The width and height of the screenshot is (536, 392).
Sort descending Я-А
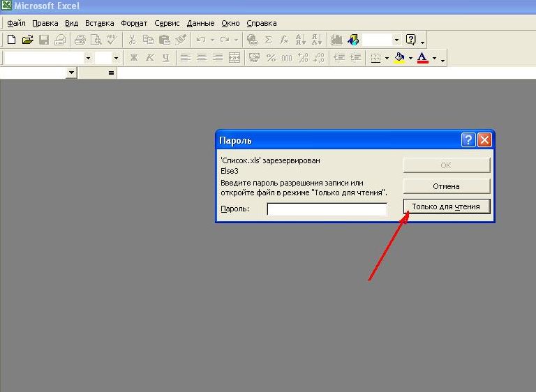click(317, 40)
